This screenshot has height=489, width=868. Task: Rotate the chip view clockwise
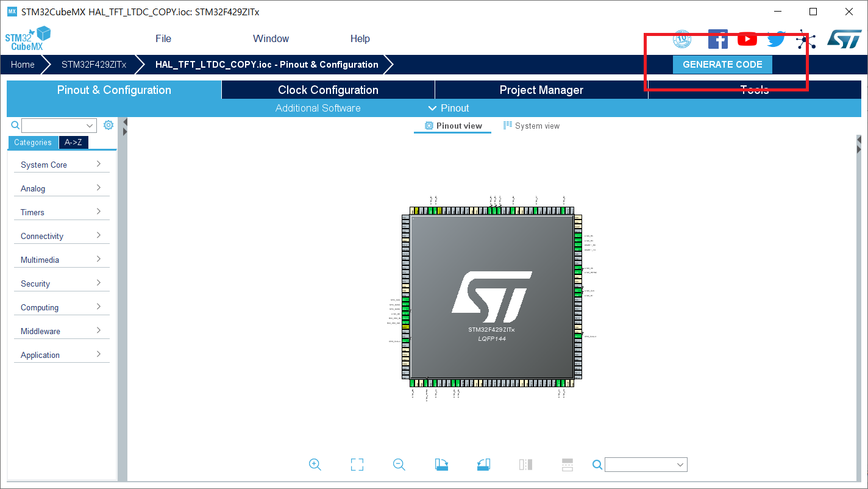coord(442,465)
